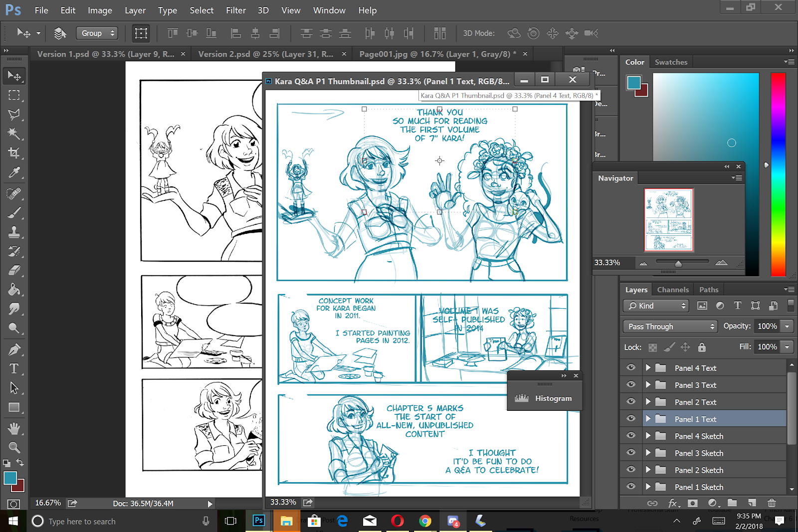Open the Auto-Select Group dropdown
The image size is (798, 532).
pos(97,33)
